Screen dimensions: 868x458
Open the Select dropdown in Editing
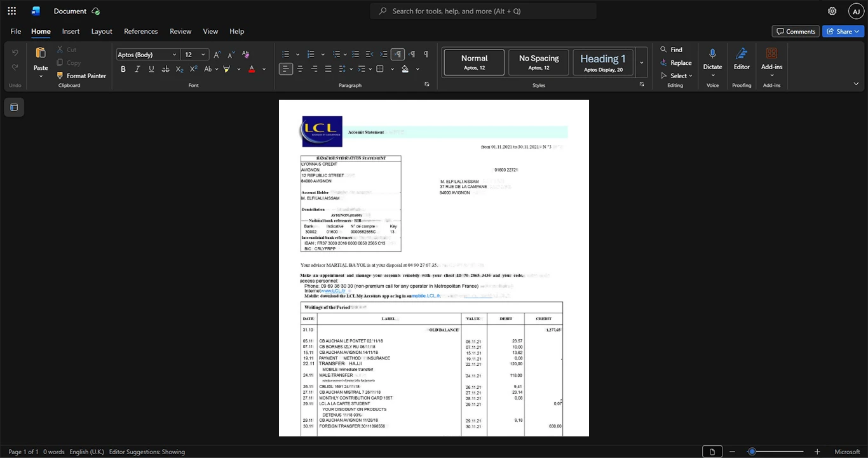point(677,76)
